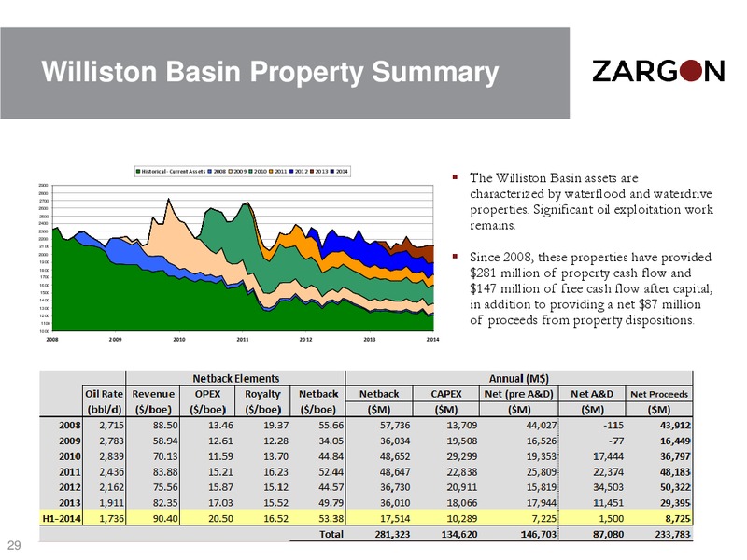Click revenue cell '83.88'
747x560 pixels.
pyautogui.click(x=165, y=471)
